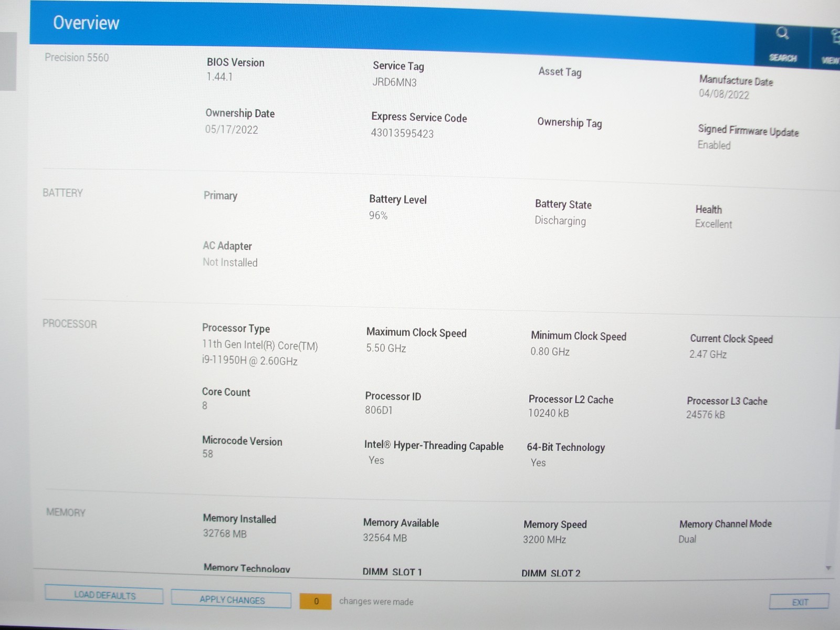Select Health value Excellent
This screenshot has width=840, height=630.
point(713,224)
